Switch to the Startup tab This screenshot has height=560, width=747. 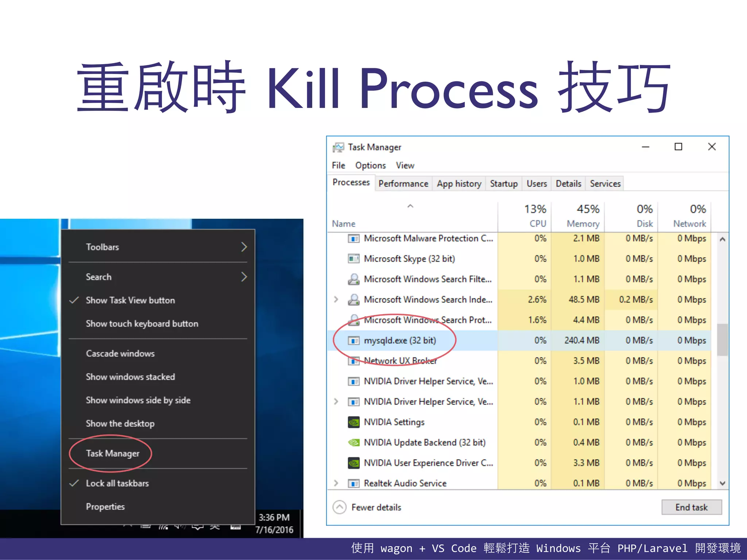(x=504, y=184)
